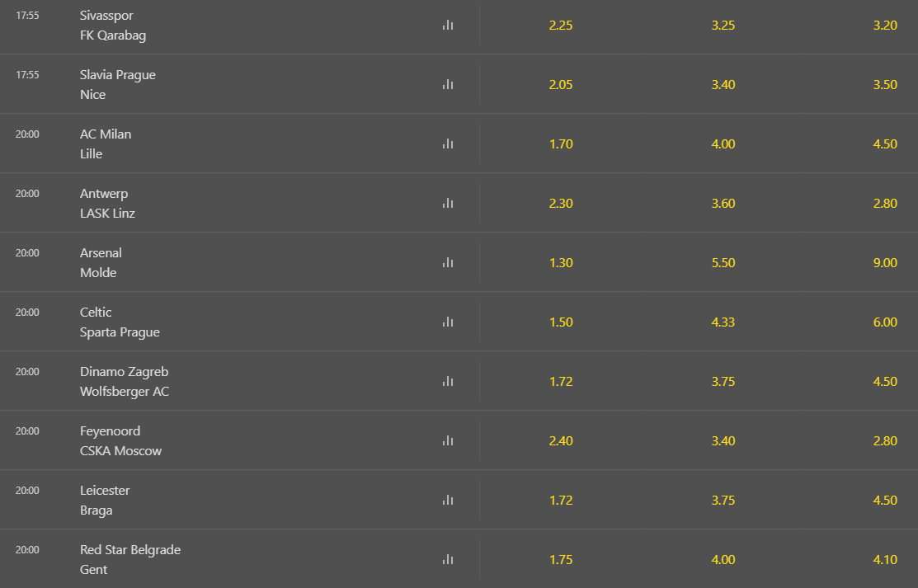Open stats icon for Red Star Belgrade match

click(448, 560)
